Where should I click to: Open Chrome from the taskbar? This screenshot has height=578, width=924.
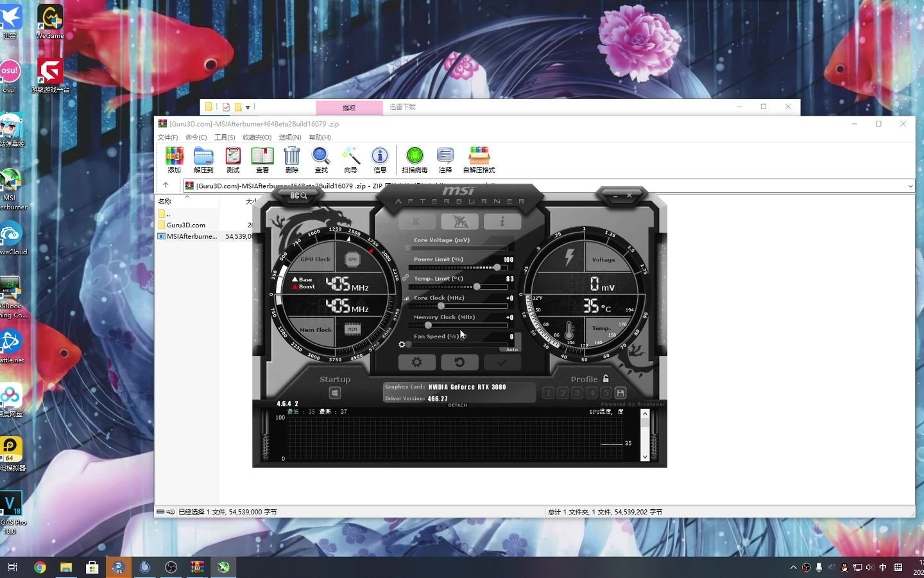tap(40, 567)
